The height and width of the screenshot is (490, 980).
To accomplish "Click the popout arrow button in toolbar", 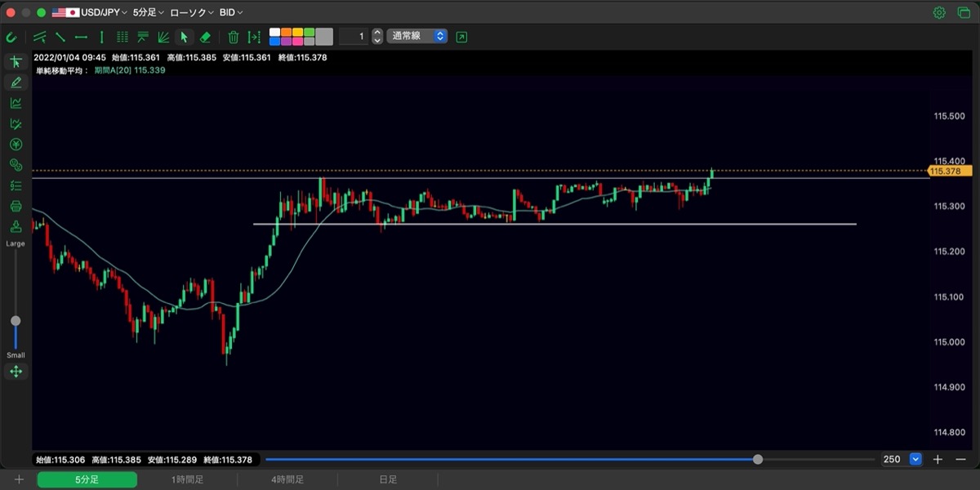I will [462, 37].
